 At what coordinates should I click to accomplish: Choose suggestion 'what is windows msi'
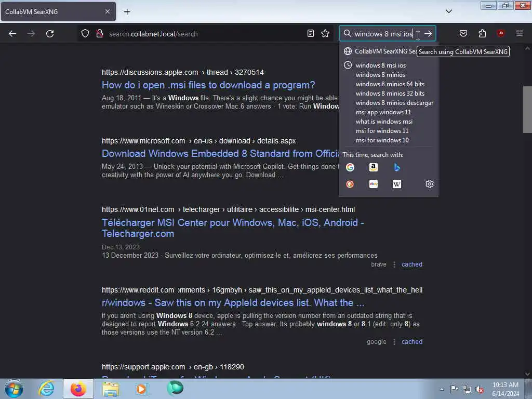tap(389, 121)
